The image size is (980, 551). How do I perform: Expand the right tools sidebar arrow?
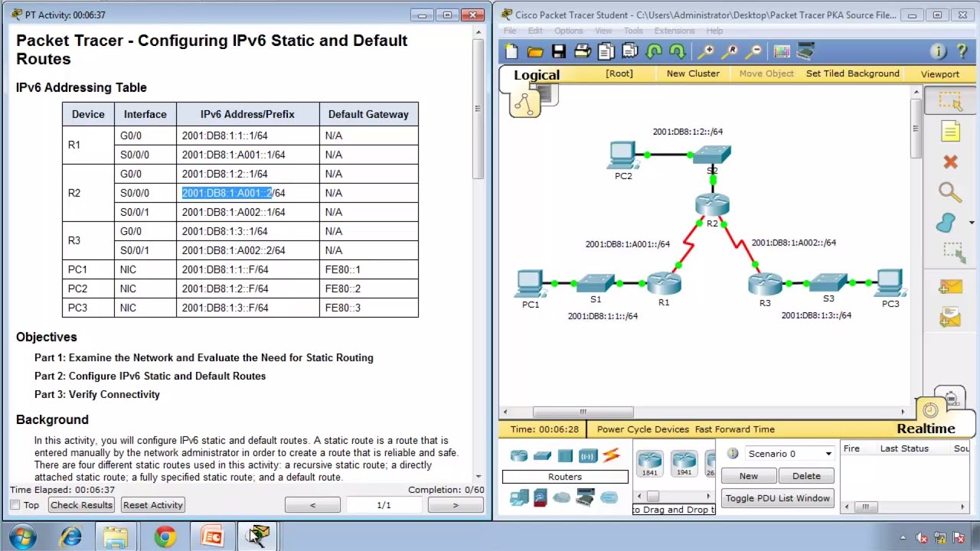coord(972,223)
